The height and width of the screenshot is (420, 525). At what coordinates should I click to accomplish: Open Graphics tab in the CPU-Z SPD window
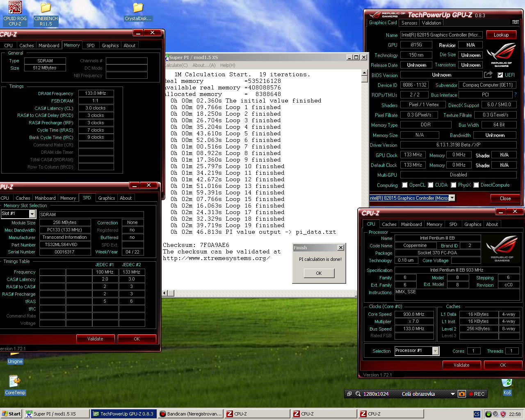[107, 198]
